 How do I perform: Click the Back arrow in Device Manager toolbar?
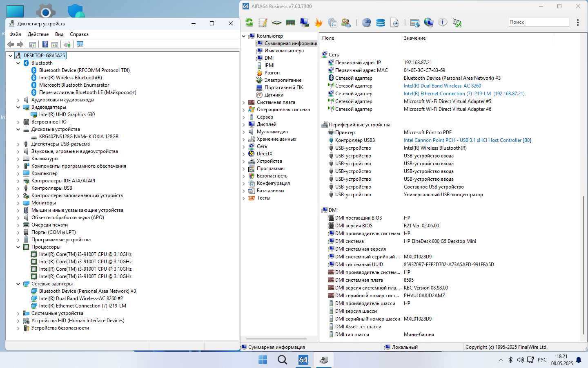click(11, 44)
